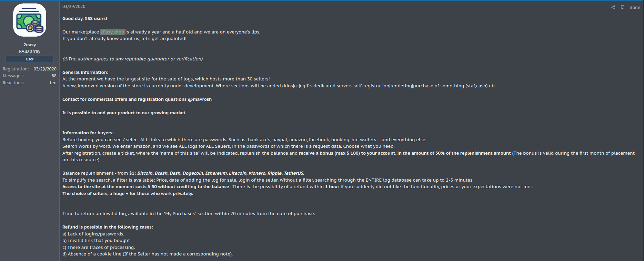The image size is (644, 261).
Task: Follow the highlighted 2Easy.shop link
Action: [112, 32]
